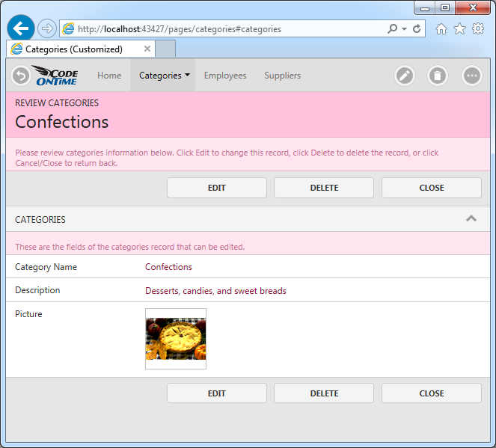This screenshot has height=448, width=496.
Task: Click the favorites star icon
Action: pyautogui.click(x=459, y=28)
